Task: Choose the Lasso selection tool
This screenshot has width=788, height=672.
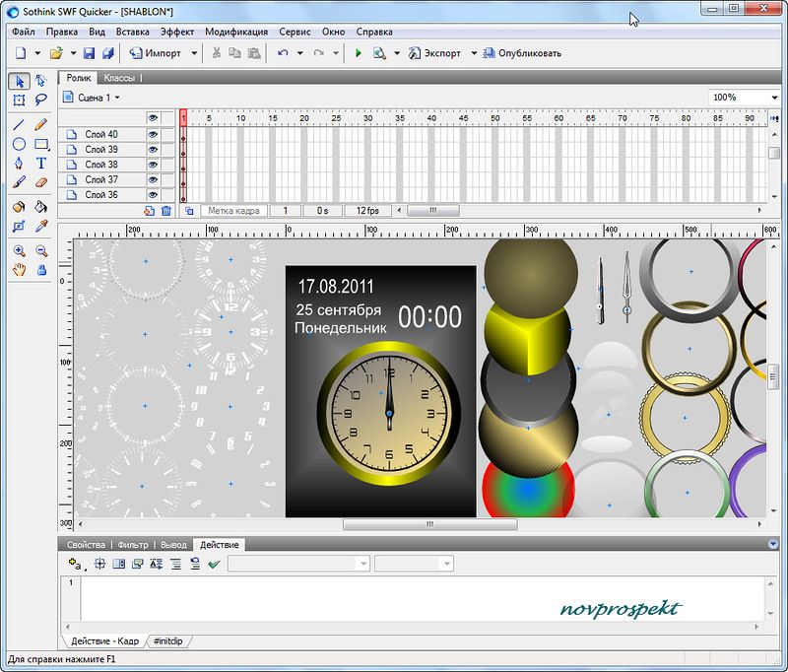Action: coord(41,100)
